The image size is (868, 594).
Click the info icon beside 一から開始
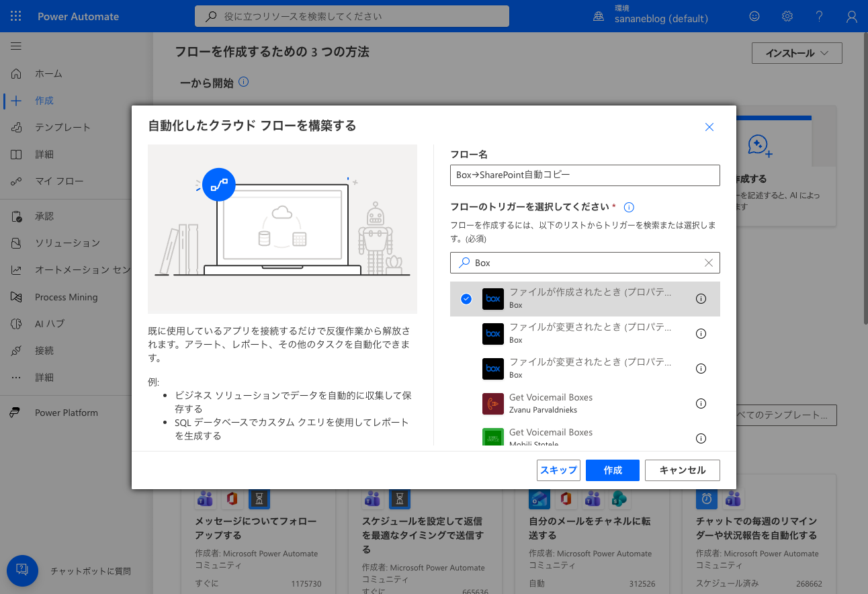point(244,82)
